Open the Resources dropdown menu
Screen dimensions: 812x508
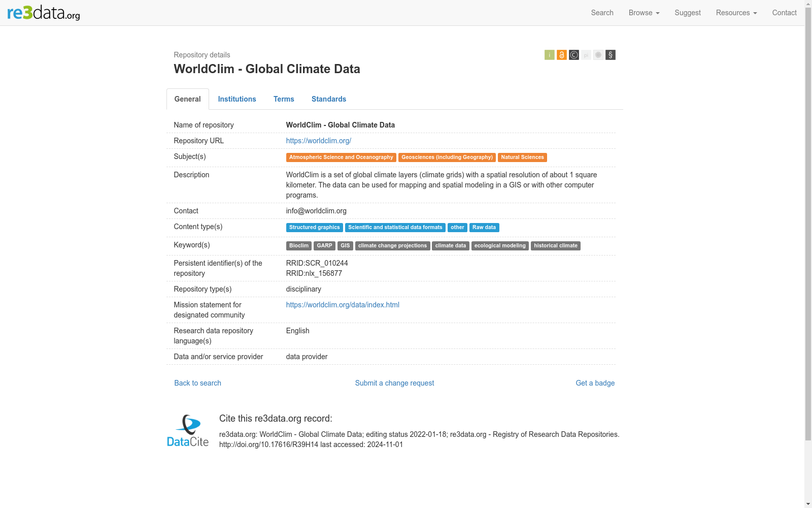[x=736, y=13]
